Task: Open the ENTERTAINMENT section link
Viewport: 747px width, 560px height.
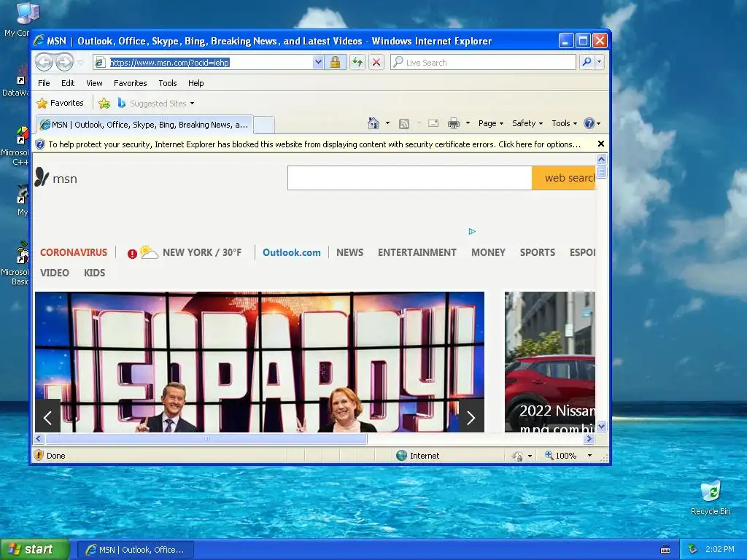Action: [417, 252]
